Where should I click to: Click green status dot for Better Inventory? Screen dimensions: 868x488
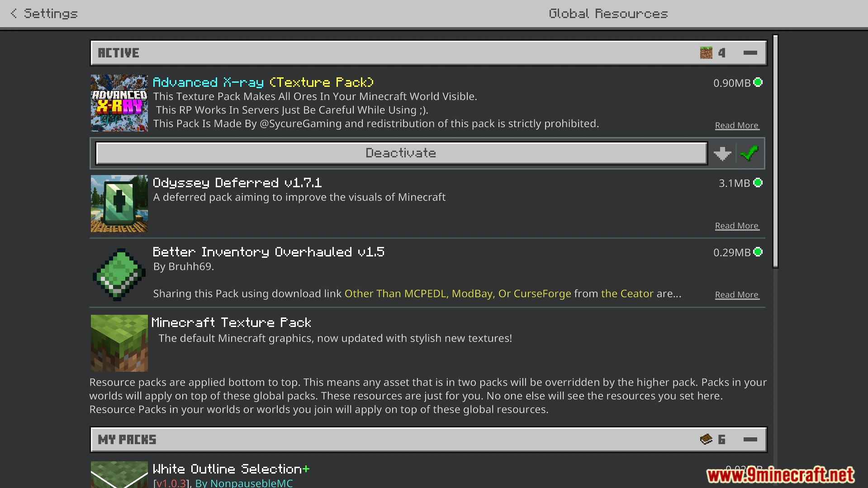tap(758, 252)
